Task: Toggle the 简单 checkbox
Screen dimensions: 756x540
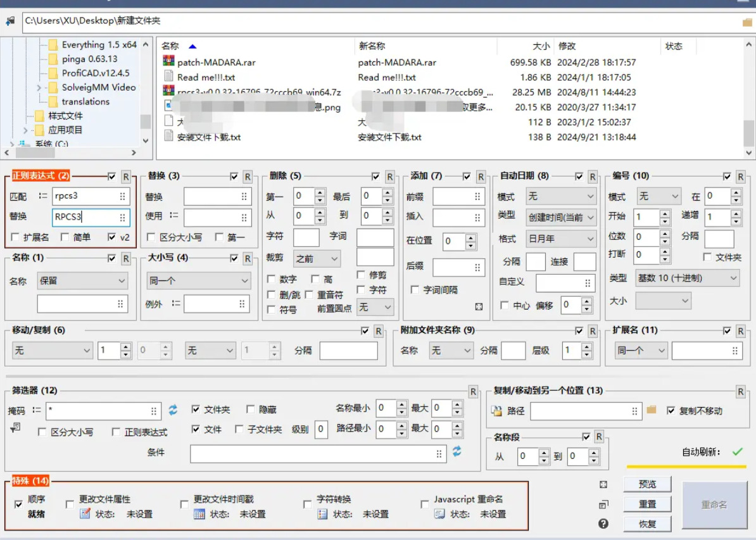Action: 65,237
